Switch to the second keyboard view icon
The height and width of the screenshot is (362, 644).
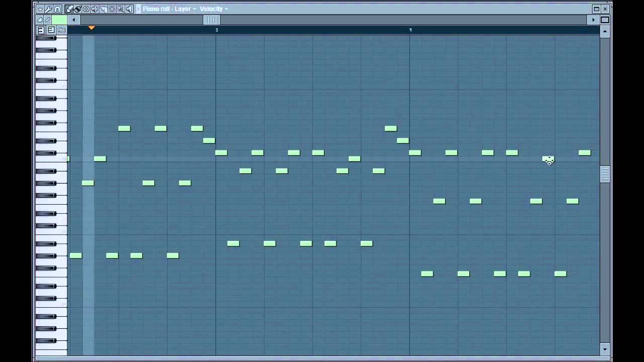click(x=51, y=30)
